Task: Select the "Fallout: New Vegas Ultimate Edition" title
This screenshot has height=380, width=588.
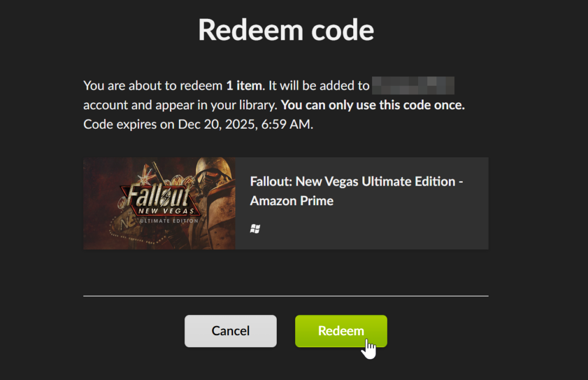Action: [x=350, y=182]
